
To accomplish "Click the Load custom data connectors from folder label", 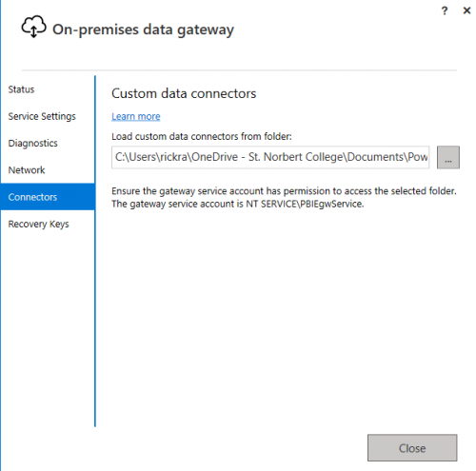I will 202,136.
